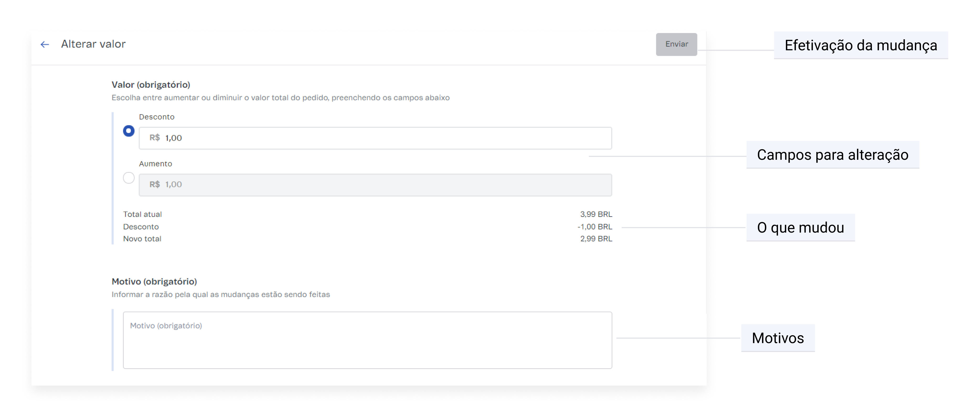Click the 2,99 BRL new total
Image resolution: width=980 pixels, height=418 pixels.
click(596, 239)
